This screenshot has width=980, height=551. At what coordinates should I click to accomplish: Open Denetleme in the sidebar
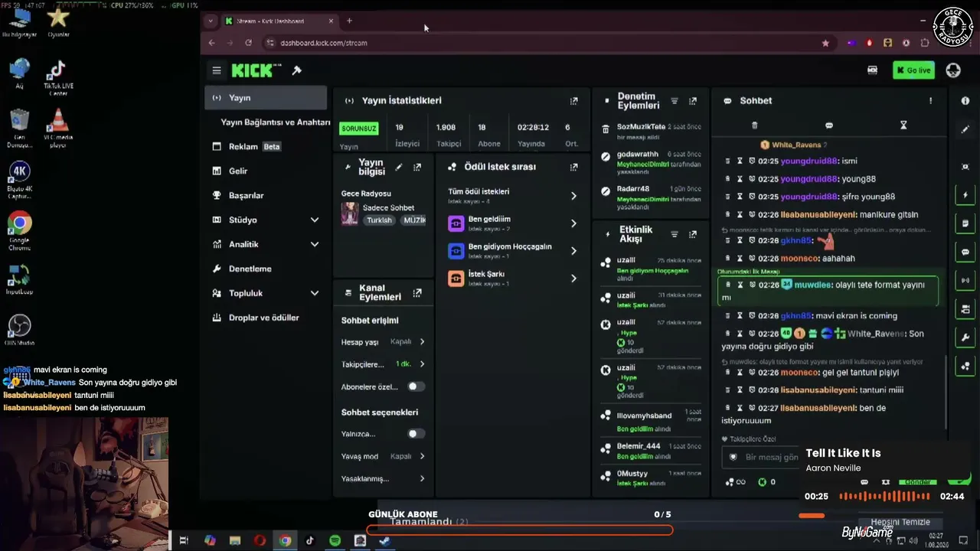coord(266,269)
